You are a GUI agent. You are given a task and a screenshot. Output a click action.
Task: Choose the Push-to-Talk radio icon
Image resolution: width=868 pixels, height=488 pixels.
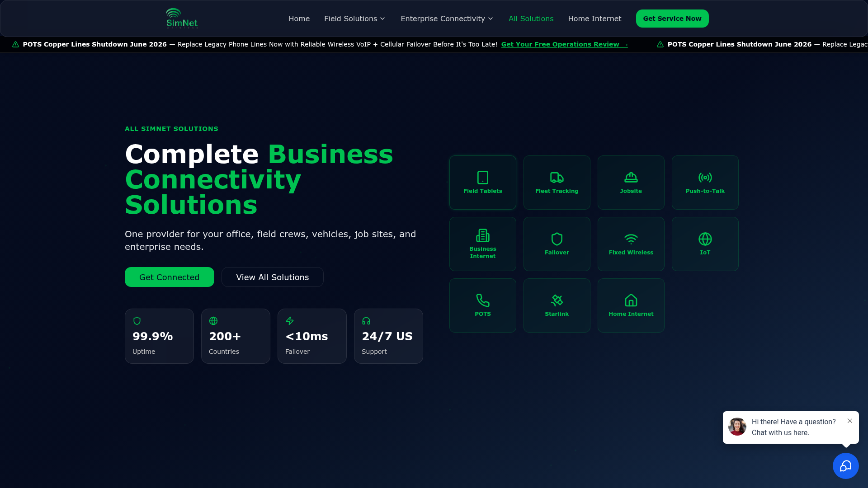coord(705,178)
